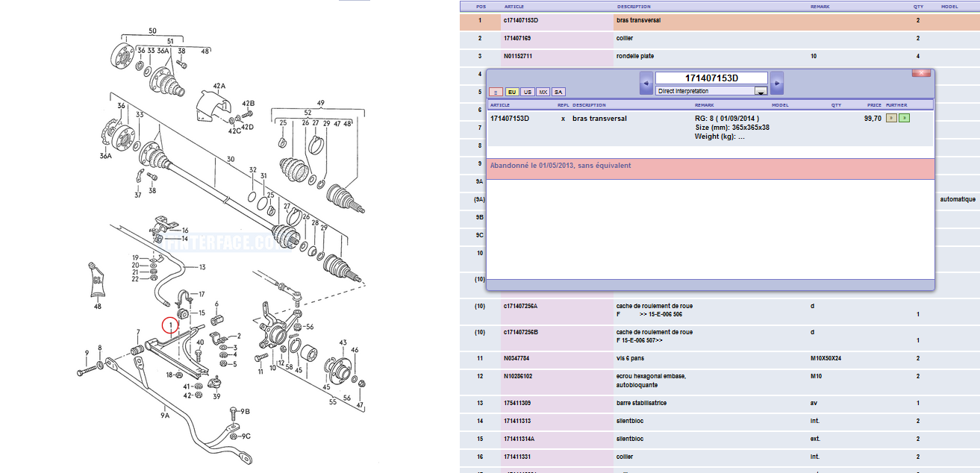
Task: Select the US market button
Action: pos(528,92)
